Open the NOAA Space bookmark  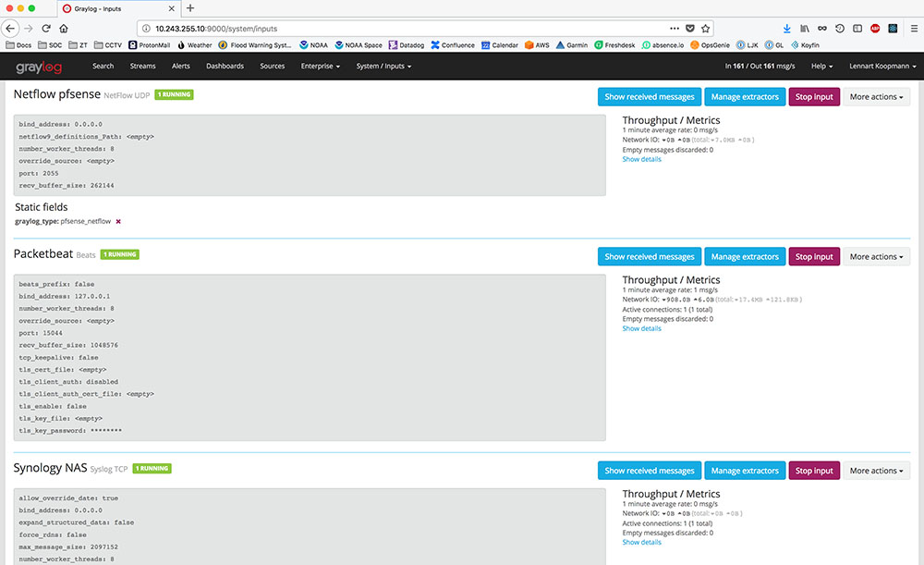pyautogui.click(x=359, y=44)
